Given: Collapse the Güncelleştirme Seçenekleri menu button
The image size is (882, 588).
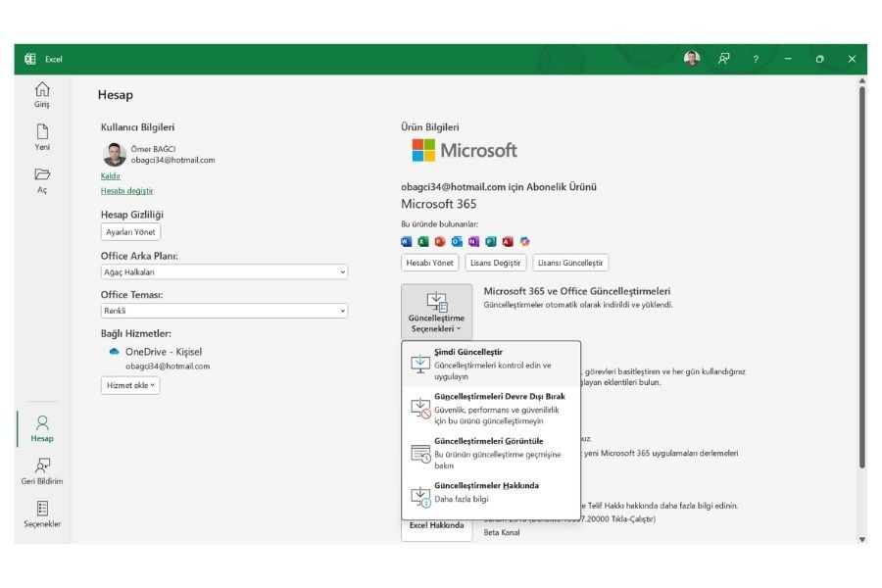Looking at the screenshot, I should coord(437,312).
